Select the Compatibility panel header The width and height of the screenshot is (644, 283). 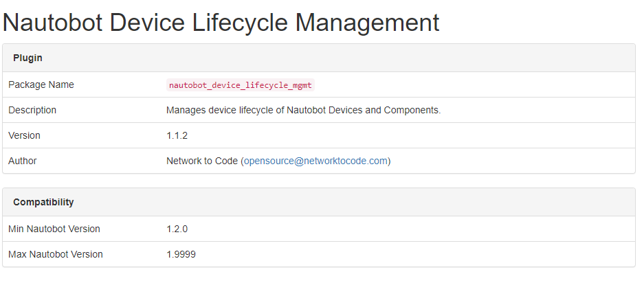click(43, 203)
